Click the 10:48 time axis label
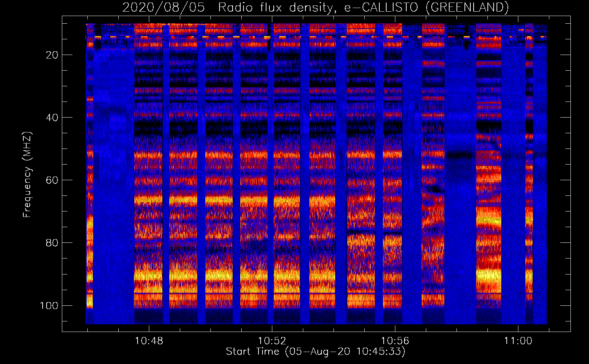 [x=149, y=341]
